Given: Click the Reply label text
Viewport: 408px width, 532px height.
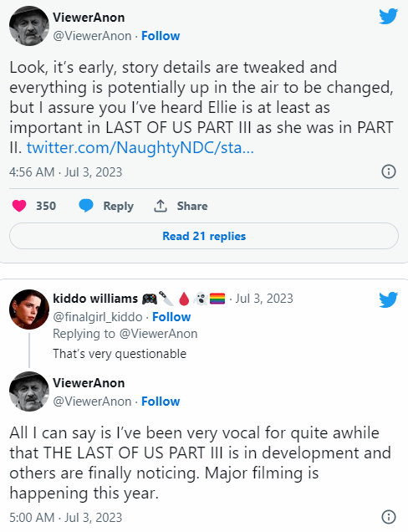Looking at the screenshot, I should [119, 206].
